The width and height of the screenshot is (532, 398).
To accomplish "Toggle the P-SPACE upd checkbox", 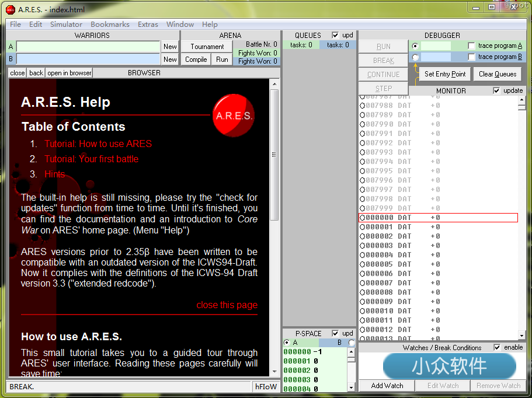I will 335,333.
